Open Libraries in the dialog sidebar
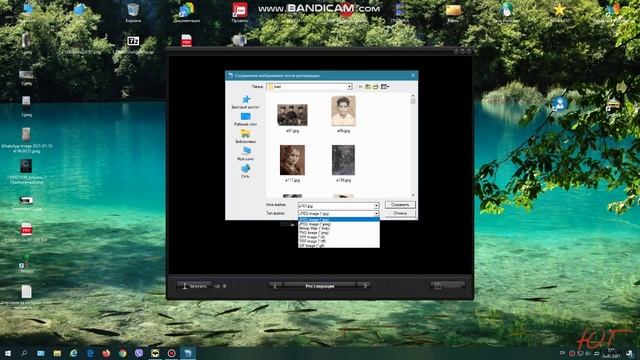The height and width of the screenshot is (360, 640). click(x=245, y=136)
